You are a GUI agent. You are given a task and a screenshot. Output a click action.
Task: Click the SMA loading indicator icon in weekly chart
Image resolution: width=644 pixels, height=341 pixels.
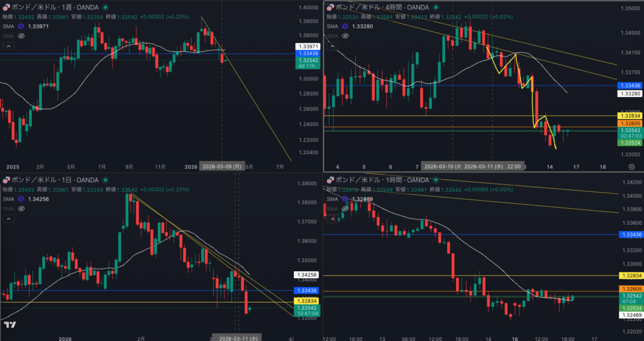click(21, 26)
